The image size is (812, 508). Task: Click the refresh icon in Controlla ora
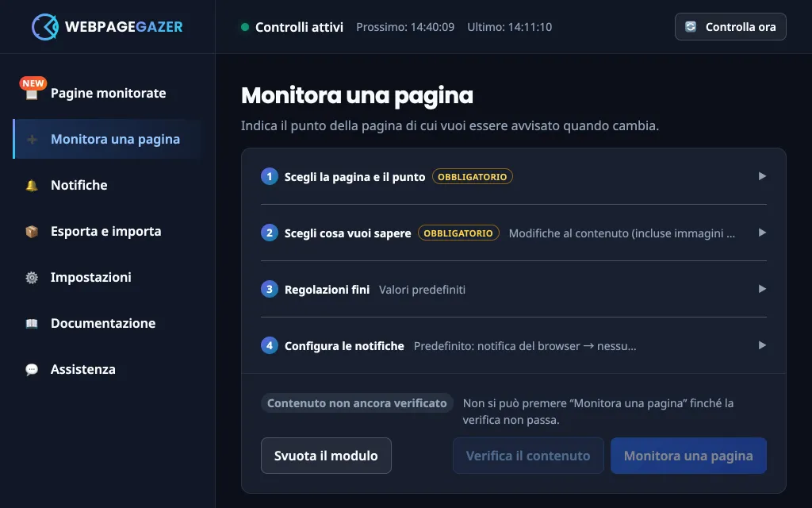click(691, 27)
